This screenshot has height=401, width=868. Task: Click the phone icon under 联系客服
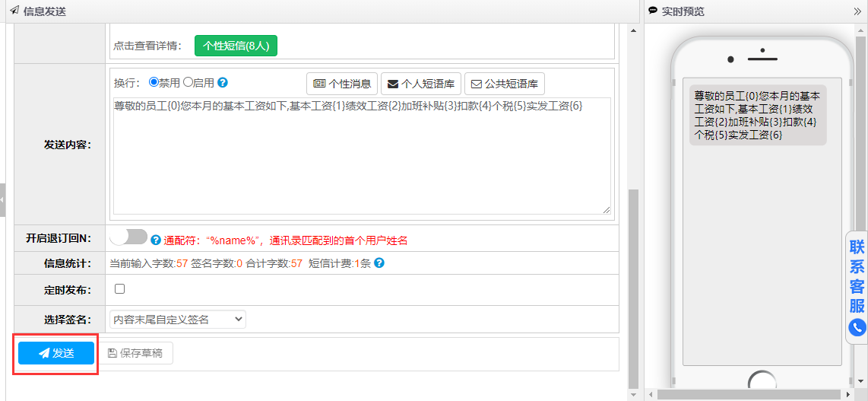coord(857,327)
